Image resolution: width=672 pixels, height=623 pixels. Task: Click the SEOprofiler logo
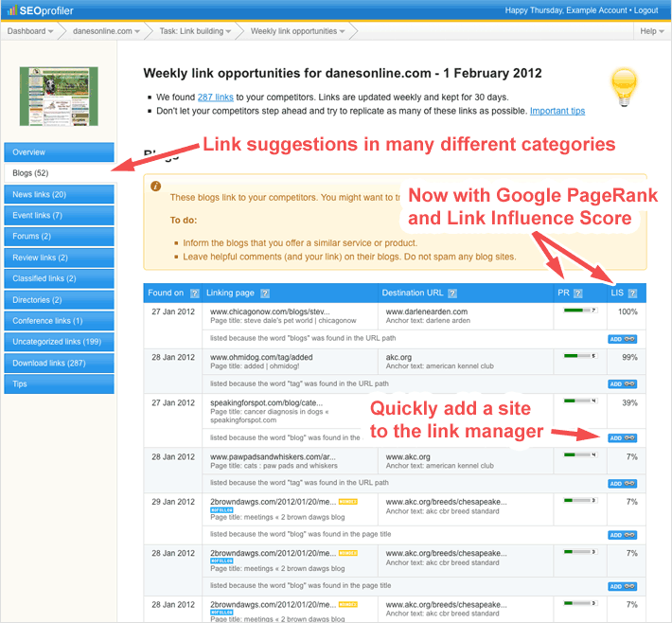41,10
